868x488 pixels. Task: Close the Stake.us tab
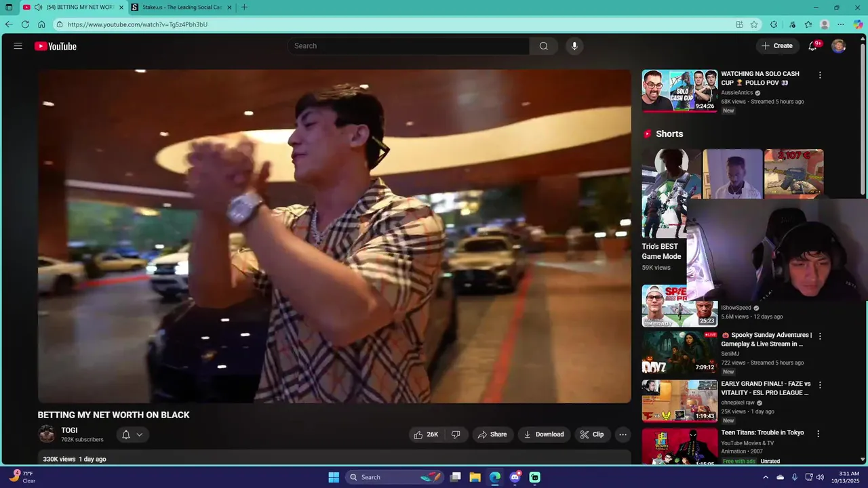[x=229, y=7]
